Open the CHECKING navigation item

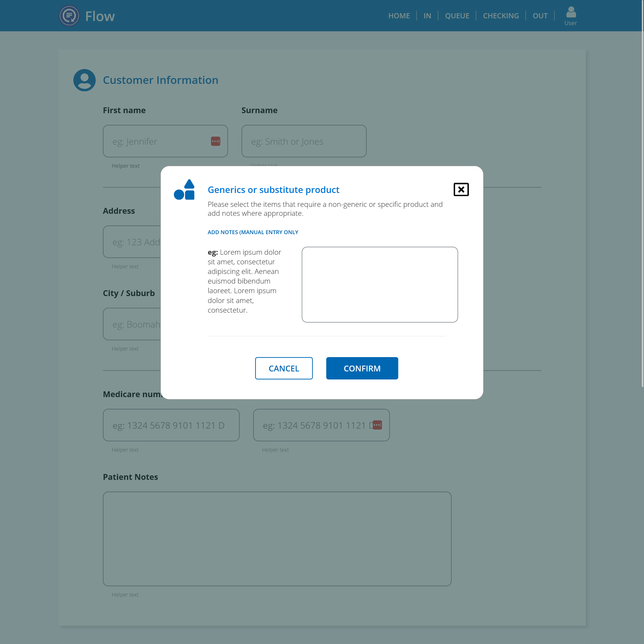click(501, 16)
